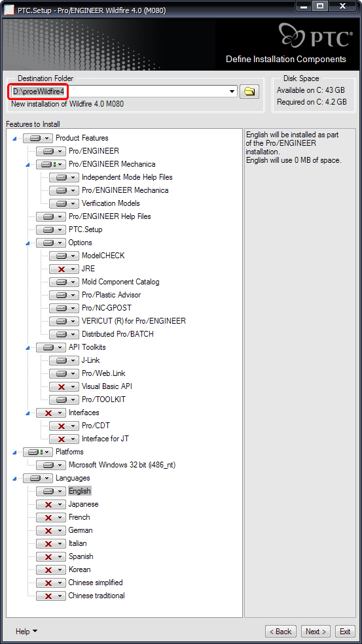
Task: Click drive icon for Pro/ENGINEER Help Files
Action: point(48,216)
